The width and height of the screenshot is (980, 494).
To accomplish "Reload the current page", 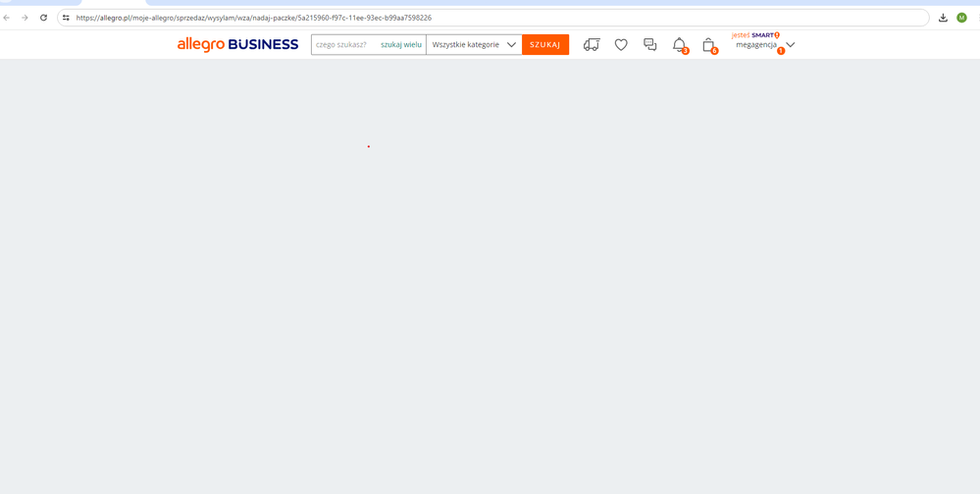I will pyautogui.click(x=43, y=18).
